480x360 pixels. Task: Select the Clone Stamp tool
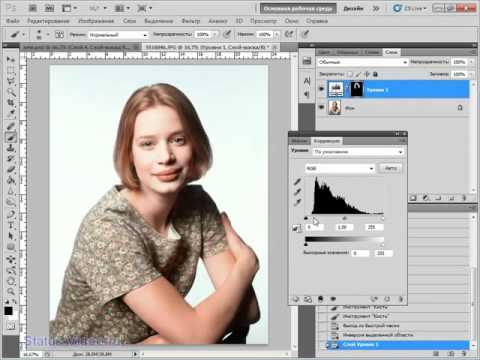point(11,148)
